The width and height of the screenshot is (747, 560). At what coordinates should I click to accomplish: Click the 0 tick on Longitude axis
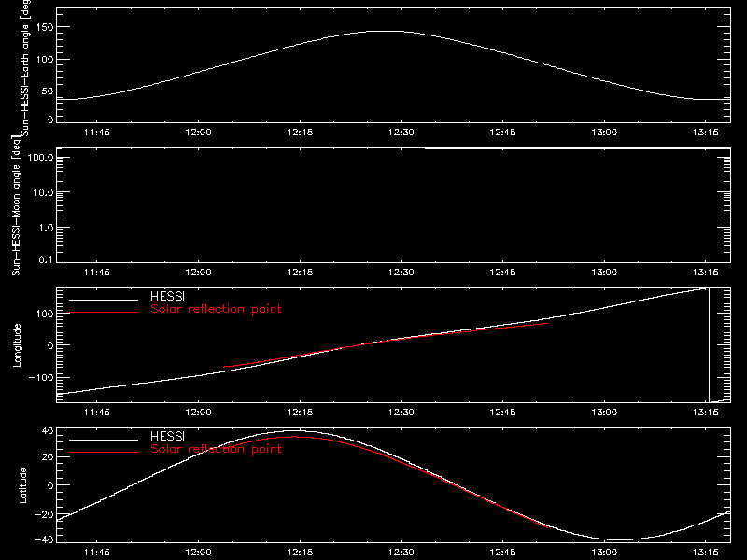click(x=51, y=345)
